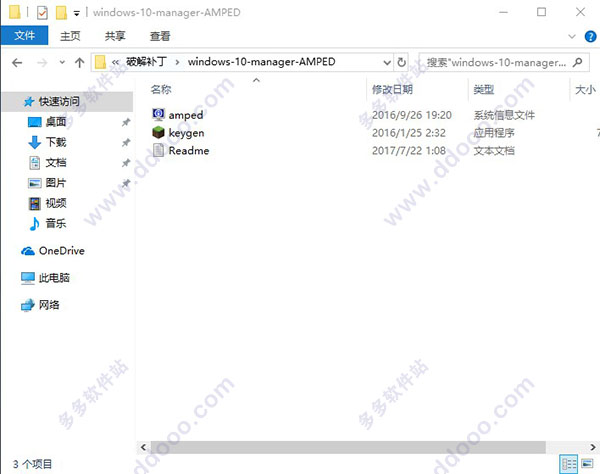
Task: Switch to details view layout
Action: 569,464
